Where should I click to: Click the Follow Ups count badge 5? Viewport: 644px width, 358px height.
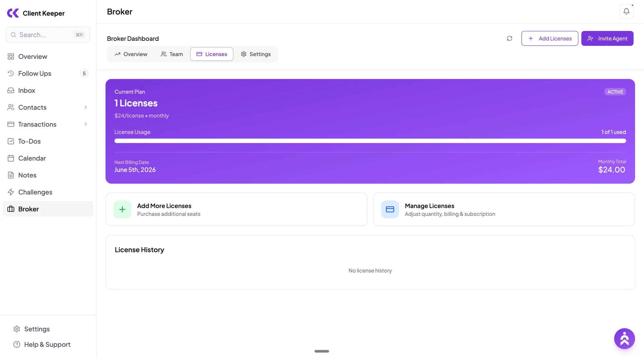click(x=84, y=73)
